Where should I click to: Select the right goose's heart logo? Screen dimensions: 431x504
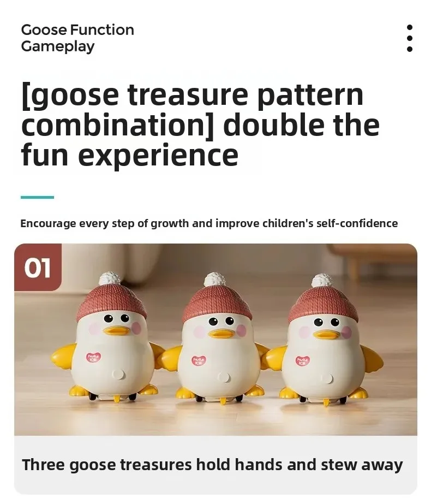point(303,360)
